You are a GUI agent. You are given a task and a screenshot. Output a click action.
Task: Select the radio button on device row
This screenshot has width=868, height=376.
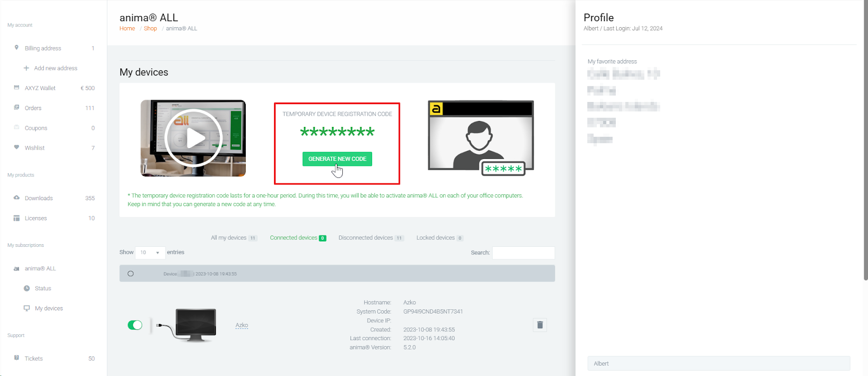131,274
